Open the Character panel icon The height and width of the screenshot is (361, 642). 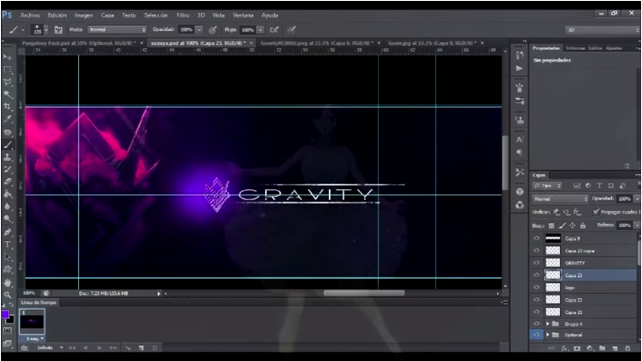click(519, 140)
